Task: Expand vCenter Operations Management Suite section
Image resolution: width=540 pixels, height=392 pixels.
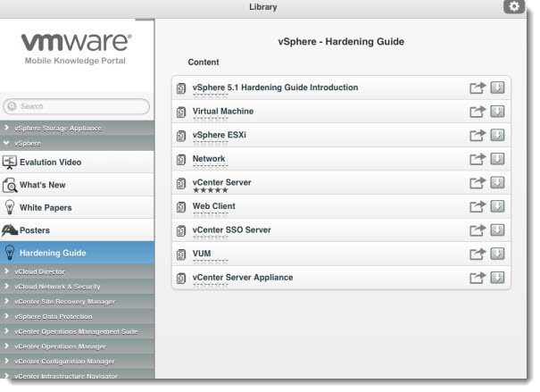Action: (x=77, y=331)
